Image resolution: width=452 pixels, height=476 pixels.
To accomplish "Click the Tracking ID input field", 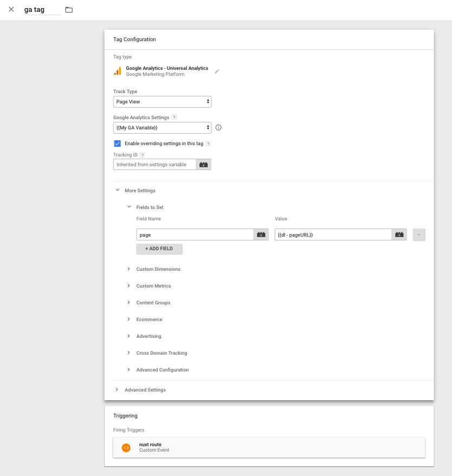I will 154,165.
